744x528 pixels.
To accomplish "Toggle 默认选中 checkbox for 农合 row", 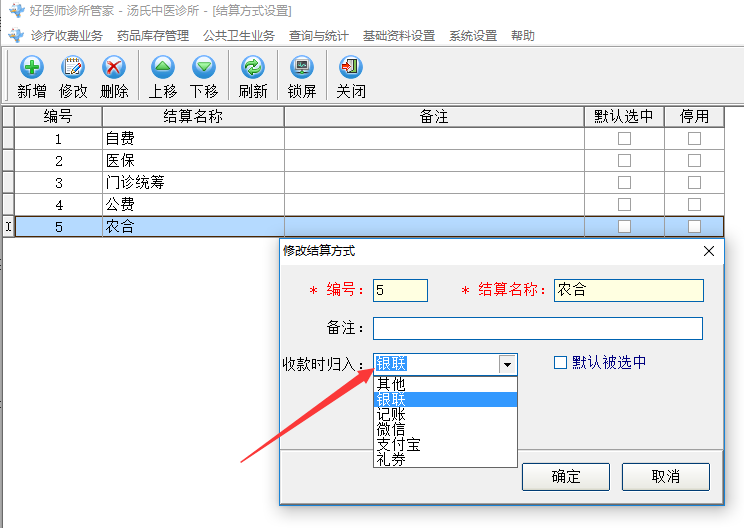I will 624,226.
